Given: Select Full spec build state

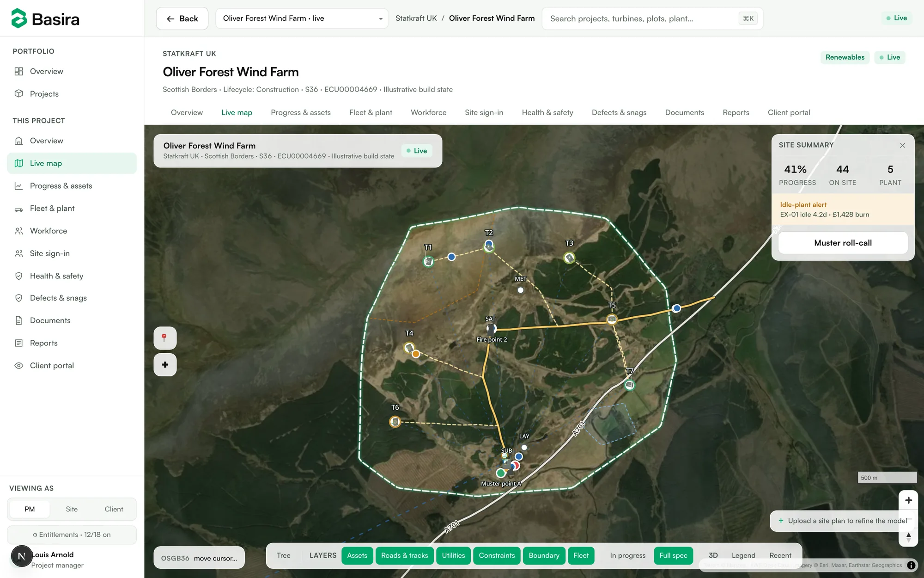Looking at the screenshot, I should pos(673,555).
